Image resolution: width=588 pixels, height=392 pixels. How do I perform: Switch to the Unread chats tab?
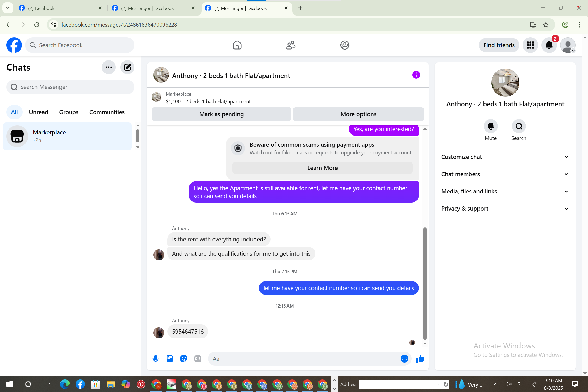click(x=39, y=112)
